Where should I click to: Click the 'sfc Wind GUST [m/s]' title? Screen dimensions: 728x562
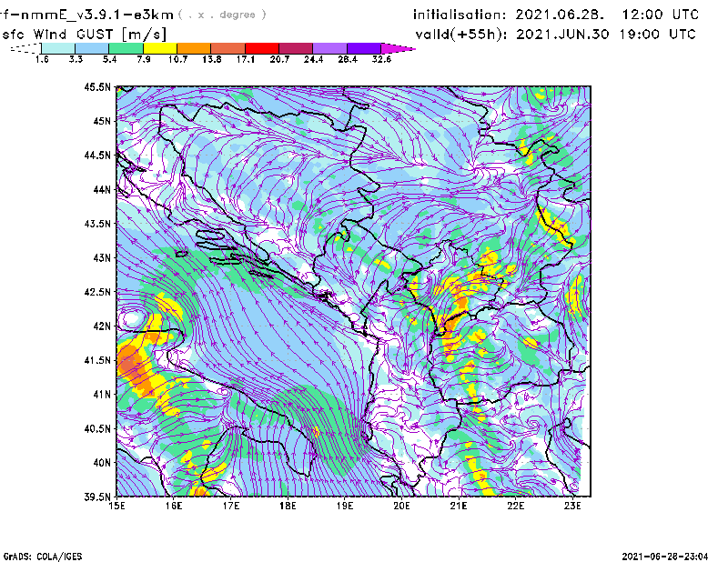pos(84,35)
